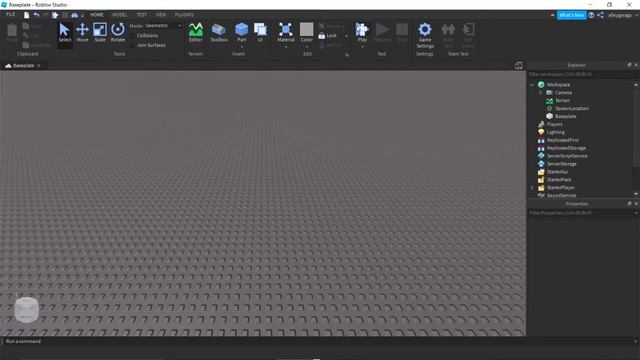Toggle the Collisions checkbox
The height and width of the screenshot is (360, 640).
pos(132,36)
